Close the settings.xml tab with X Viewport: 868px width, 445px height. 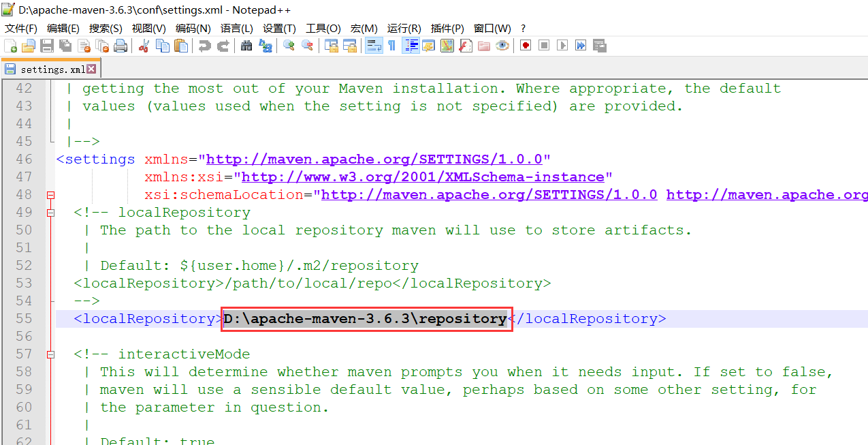[x=91, y=70]
